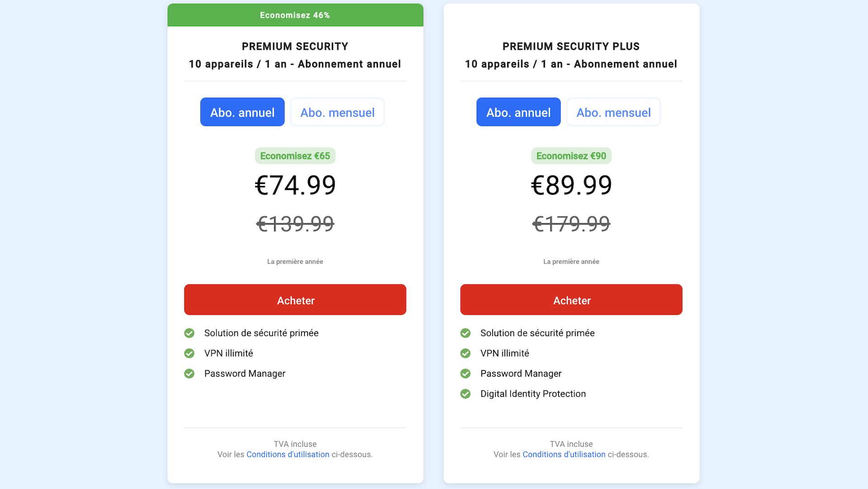Viewport: 868px width, 489px height.
Task: Buy Premium Security Plus with Acheter button
Action: pos(571,300)
